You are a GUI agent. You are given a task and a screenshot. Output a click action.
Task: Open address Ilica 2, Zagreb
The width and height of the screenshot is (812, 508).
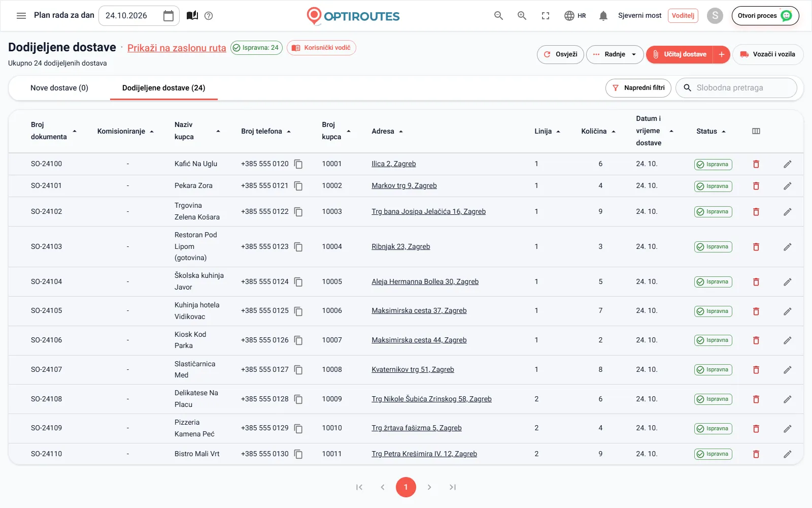pos(393,164)
